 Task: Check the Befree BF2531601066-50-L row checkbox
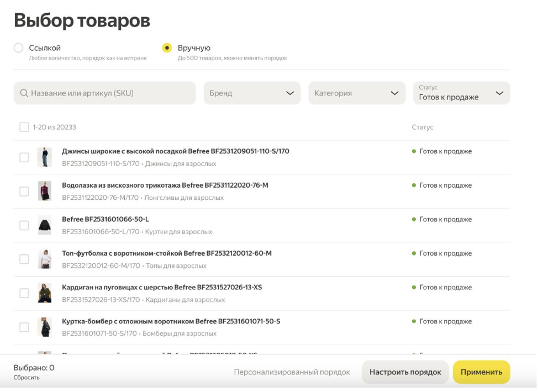(x=24, y=225)
